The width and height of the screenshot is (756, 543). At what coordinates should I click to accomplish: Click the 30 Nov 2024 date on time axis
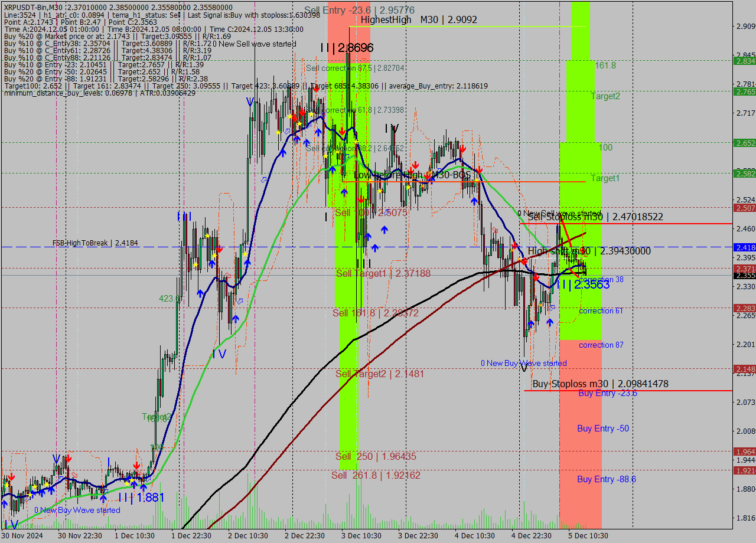click(22, 536)
